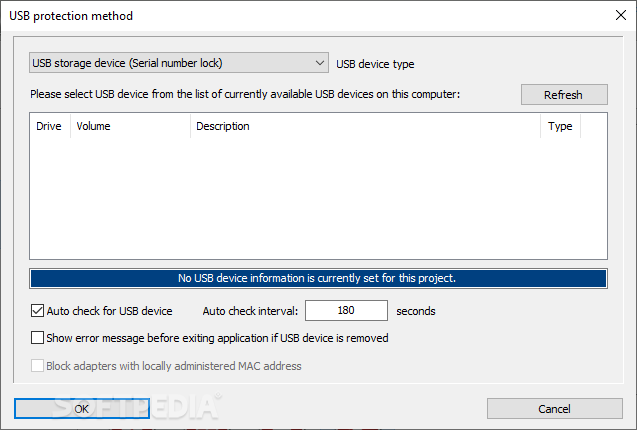Open the USB device type dropdown

pos(179,63)
